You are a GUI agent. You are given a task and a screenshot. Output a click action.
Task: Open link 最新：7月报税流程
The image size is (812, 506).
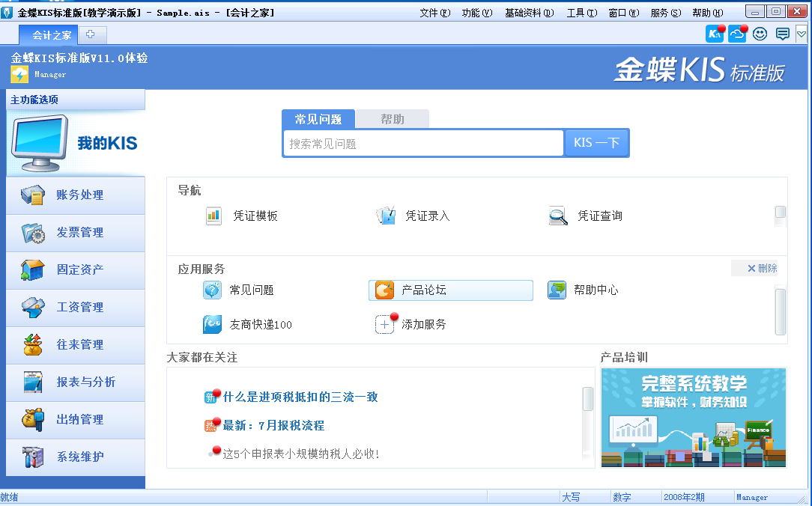[273, 426]
